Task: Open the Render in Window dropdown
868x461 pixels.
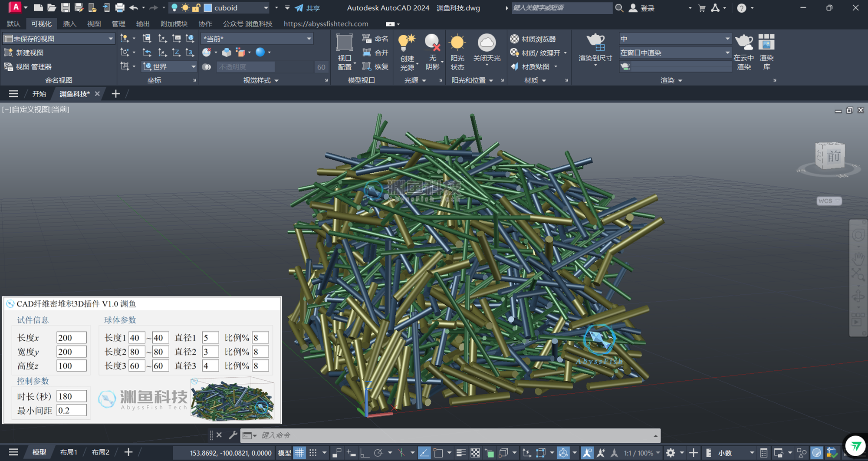Action: pos(675,53)
